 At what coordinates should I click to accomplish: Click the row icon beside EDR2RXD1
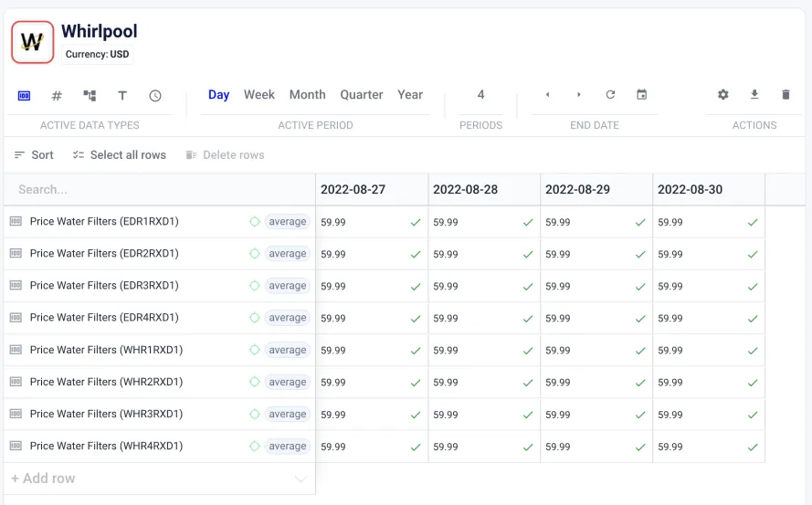tap(16, 254)
